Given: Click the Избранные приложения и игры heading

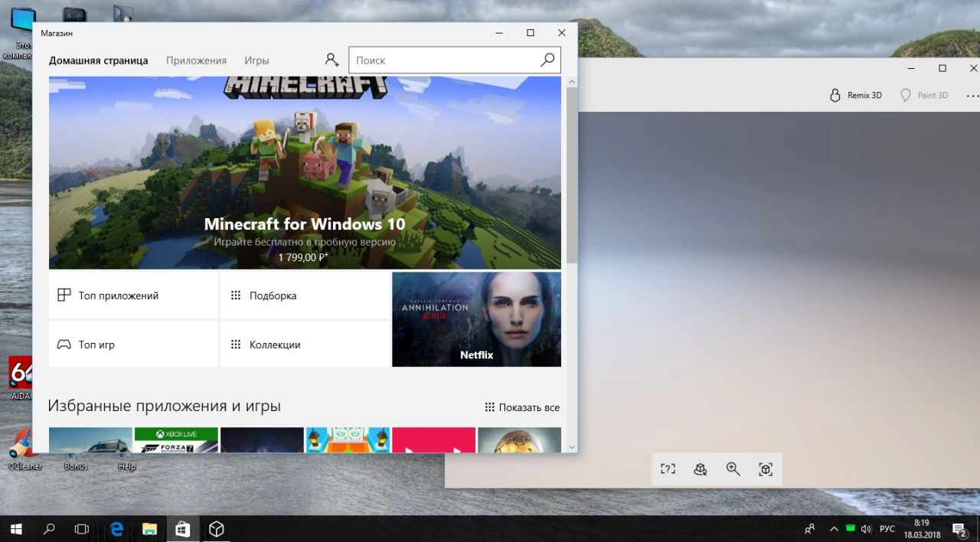Looking at the screenshot, I should coord(164,406).
